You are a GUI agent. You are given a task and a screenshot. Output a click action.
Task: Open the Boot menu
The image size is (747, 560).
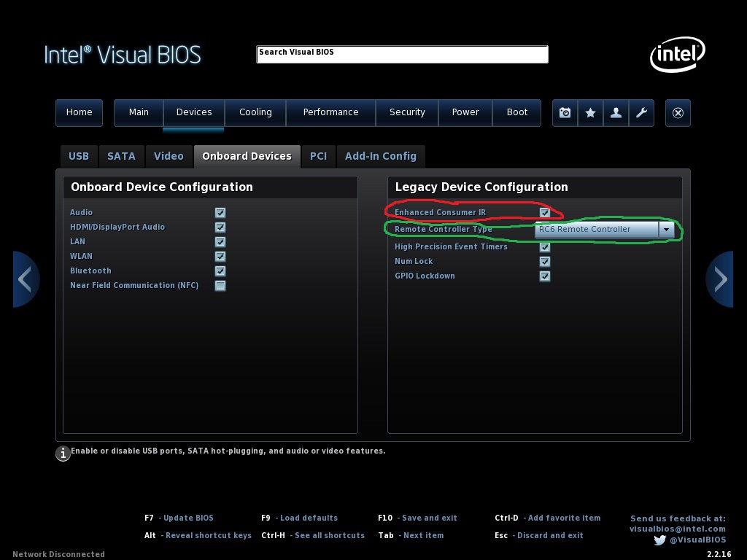517,113
